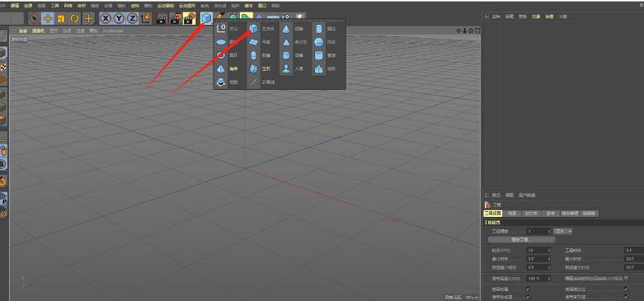Toggle the 使用表达式 checkbox
The image size is (644, 301).
[627, 289]
